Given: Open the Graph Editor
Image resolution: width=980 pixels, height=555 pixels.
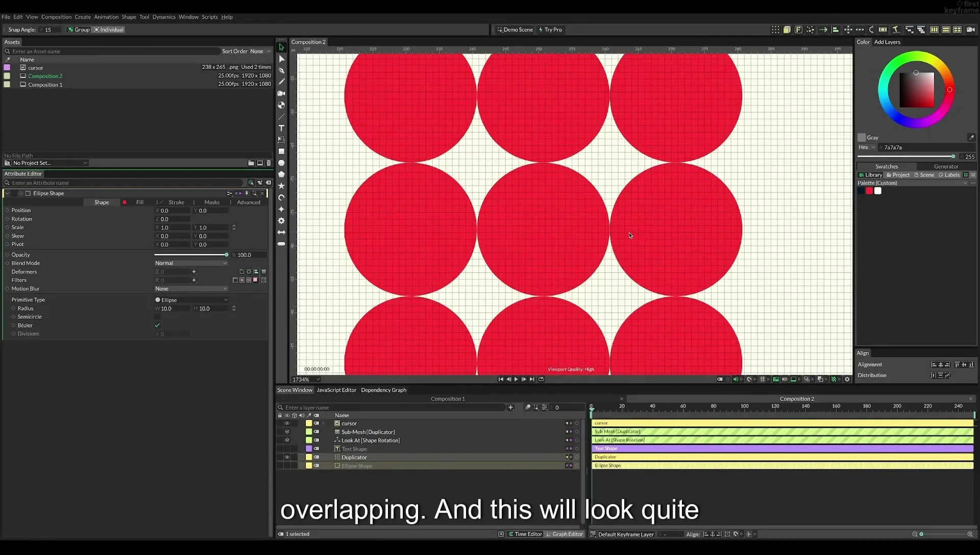Looking at the screenshot, I should click(x=565, y=534).
